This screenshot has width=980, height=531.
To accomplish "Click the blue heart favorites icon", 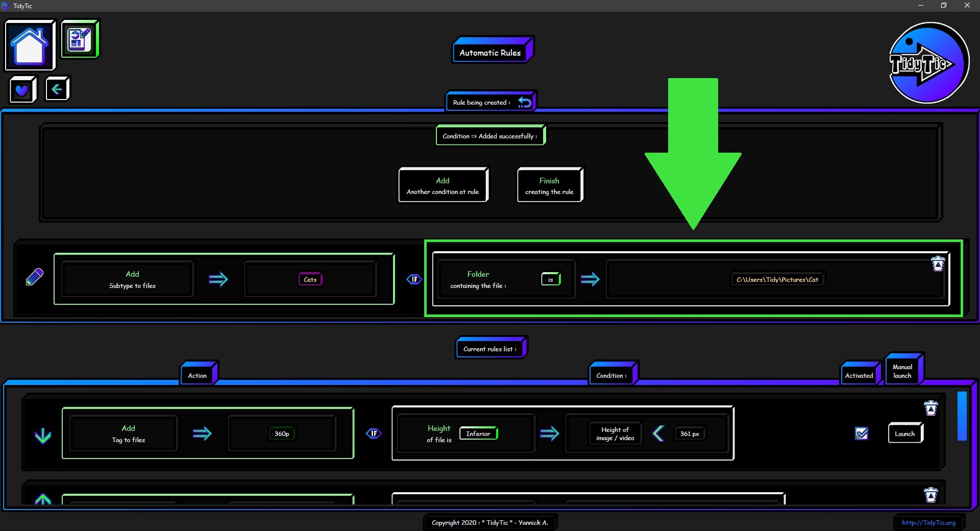I will pyautogui.click(x=22, y=90).
